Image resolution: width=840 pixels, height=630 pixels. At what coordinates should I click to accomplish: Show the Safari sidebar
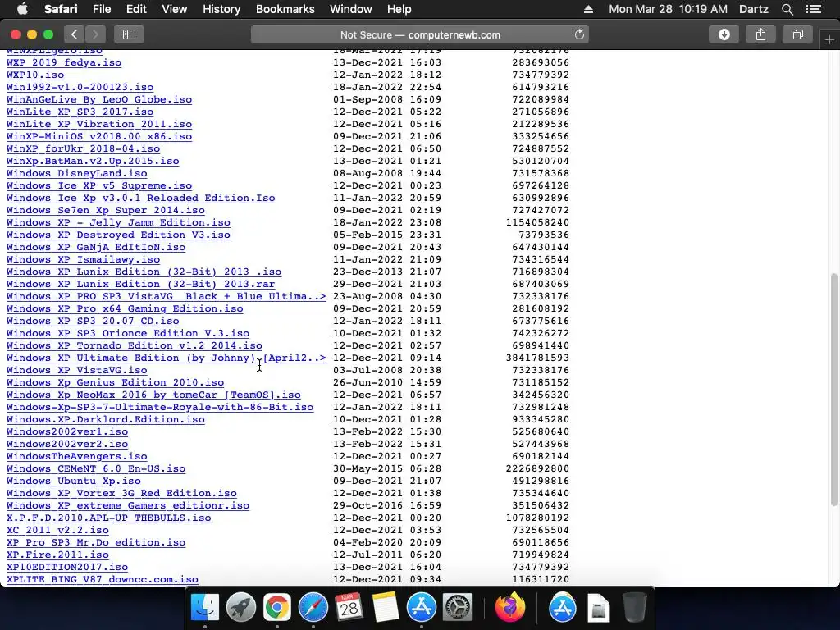[129, 34]
